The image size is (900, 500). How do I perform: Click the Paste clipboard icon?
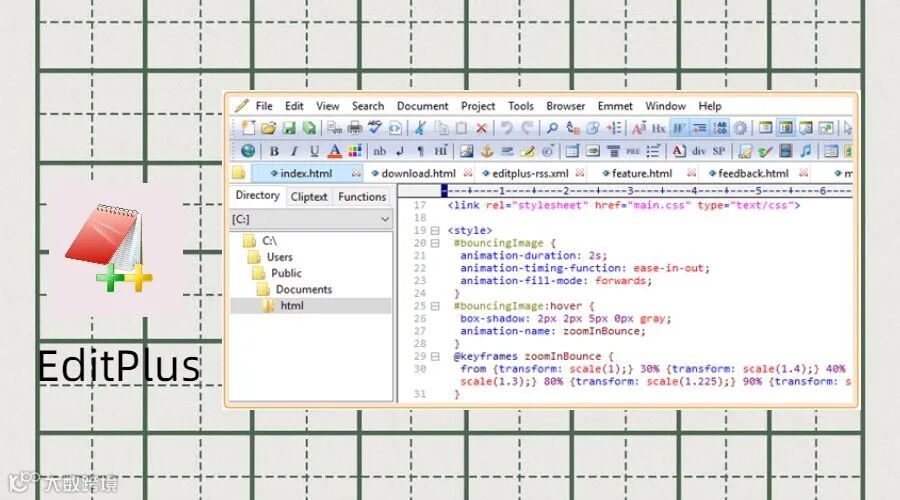tap(461, 127)
